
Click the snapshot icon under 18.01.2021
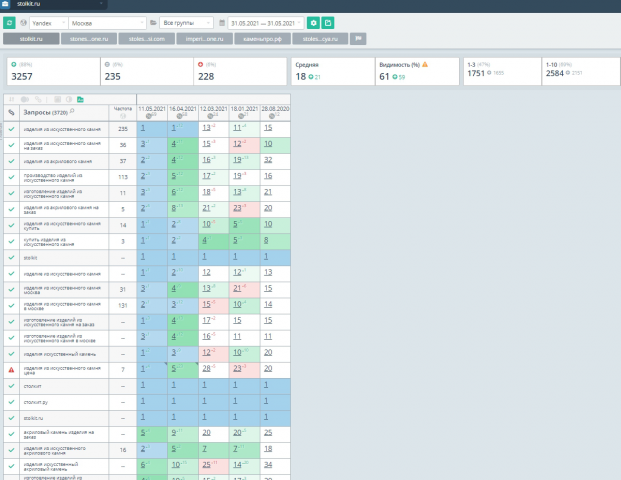point(241,116)
